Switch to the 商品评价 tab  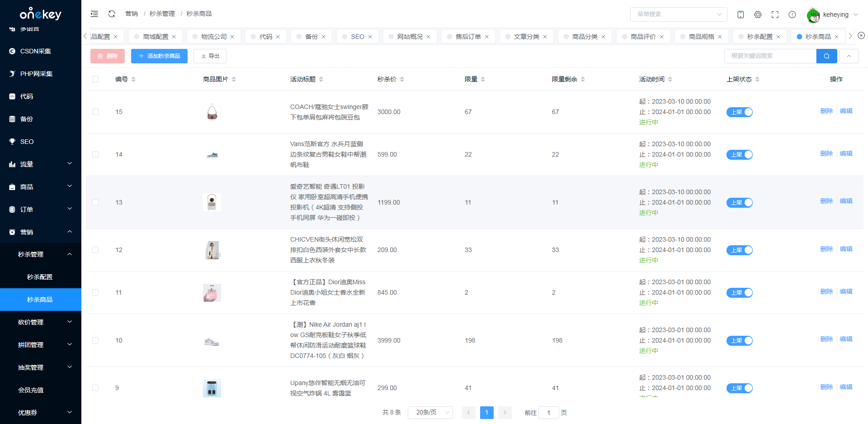[x=643, y=37]
